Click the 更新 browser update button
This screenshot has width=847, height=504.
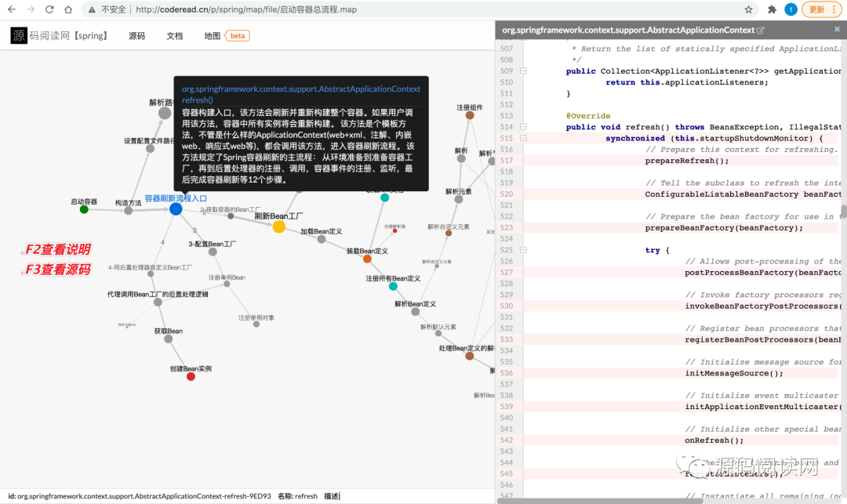point(816,9)
